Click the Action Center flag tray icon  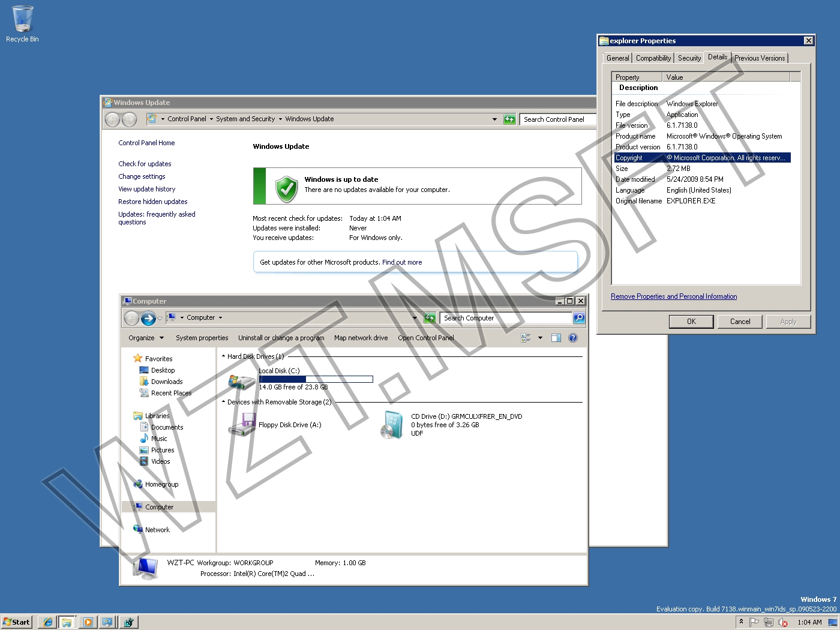click(x=754, y=622)
